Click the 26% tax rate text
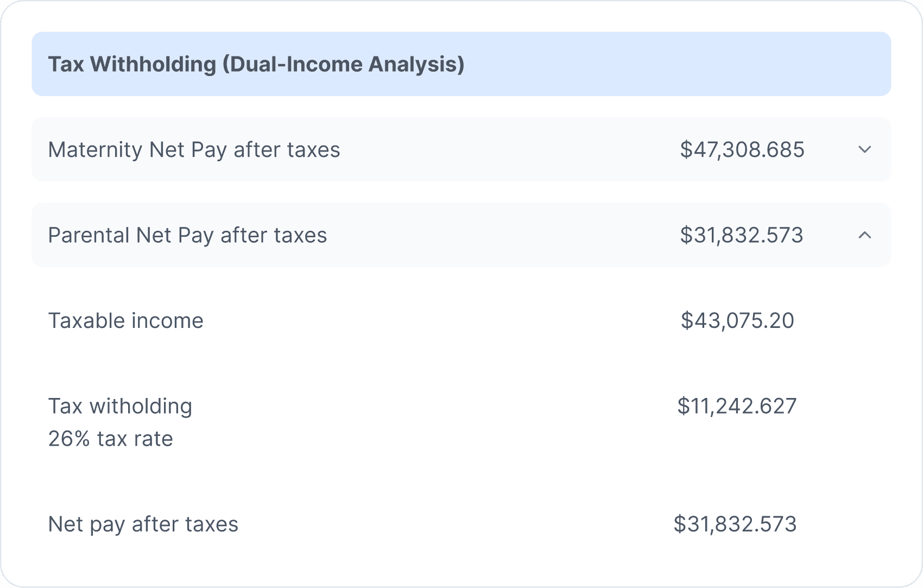Image resolution: width=923 pixels, height=588 pixels. click(x=110, y=439)
